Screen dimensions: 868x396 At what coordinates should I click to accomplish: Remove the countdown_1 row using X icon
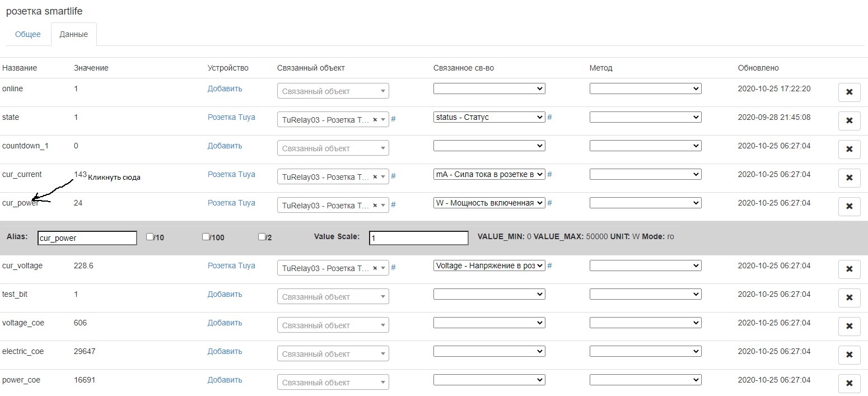pyautogui.click(x=849, y=150)
